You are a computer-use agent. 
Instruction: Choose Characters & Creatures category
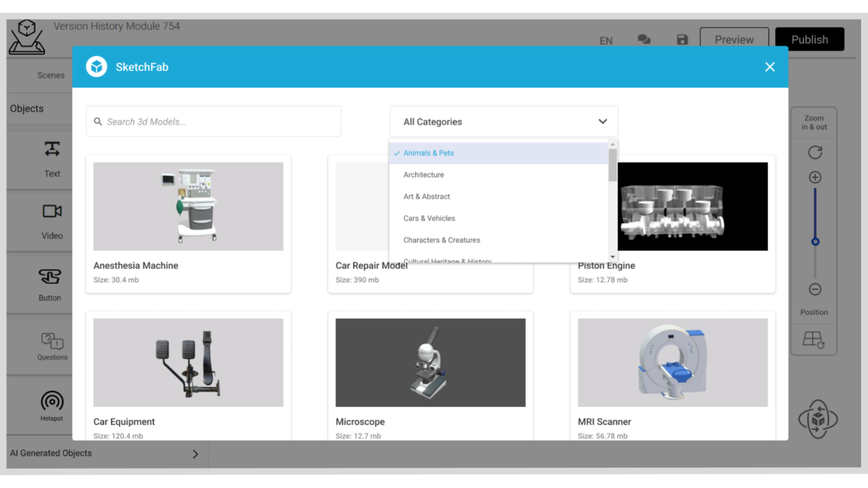(x=498, y=240)
